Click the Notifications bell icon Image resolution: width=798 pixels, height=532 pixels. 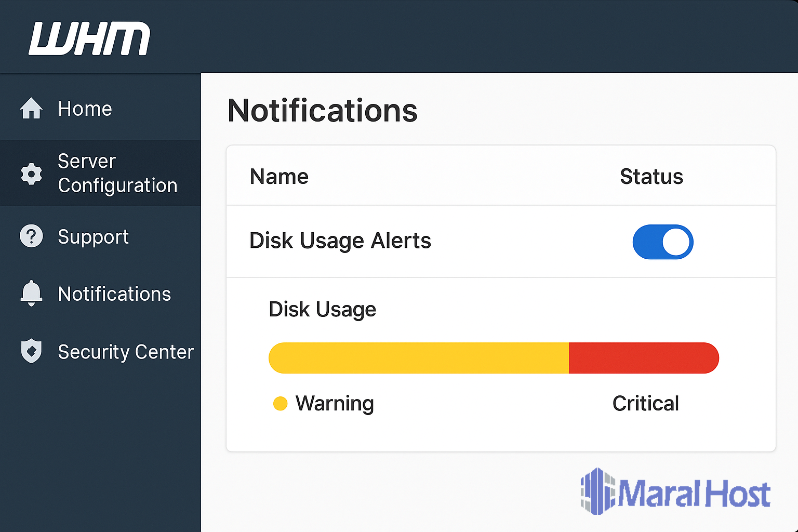click(x=31, y=294)
